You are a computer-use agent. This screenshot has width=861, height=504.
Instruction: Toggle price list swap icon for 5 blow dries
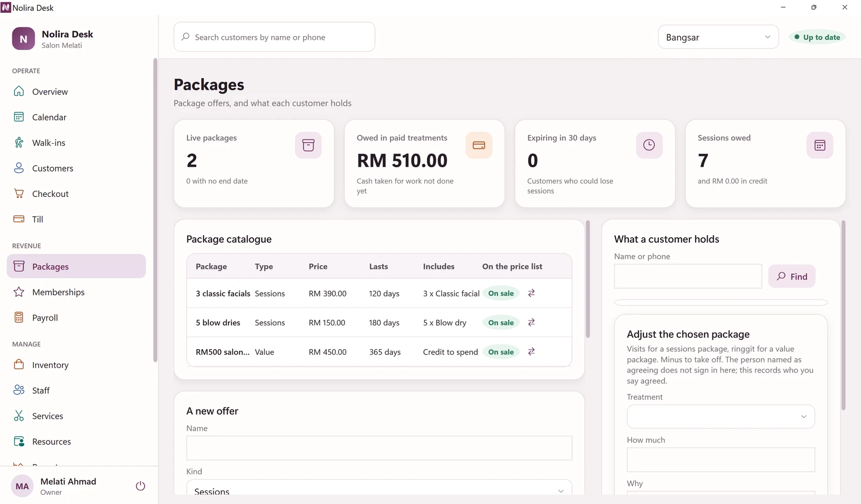531,322
